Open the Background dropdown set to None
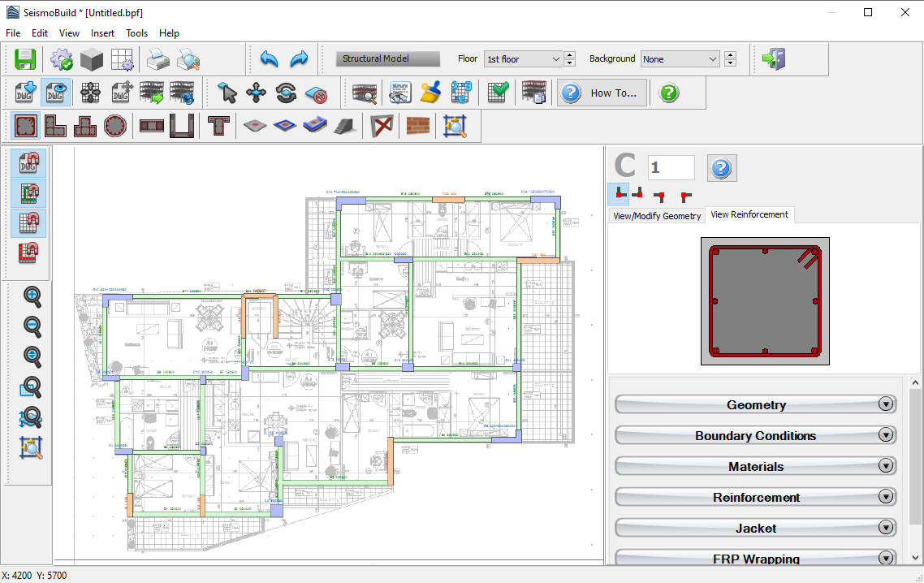The width and height of the screenshot is (924, 583). (x=680, y=59)
